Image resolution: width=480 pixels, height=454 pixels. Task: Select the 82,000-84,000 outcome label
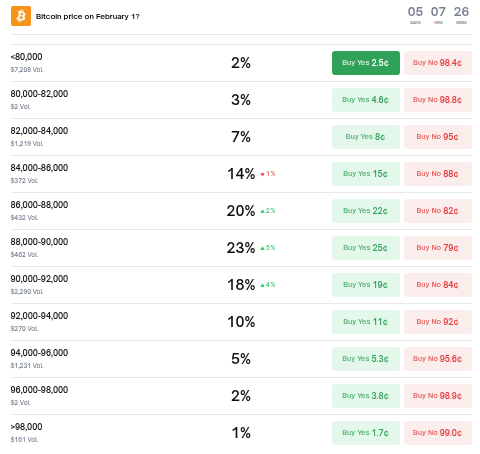pos(39,131)
